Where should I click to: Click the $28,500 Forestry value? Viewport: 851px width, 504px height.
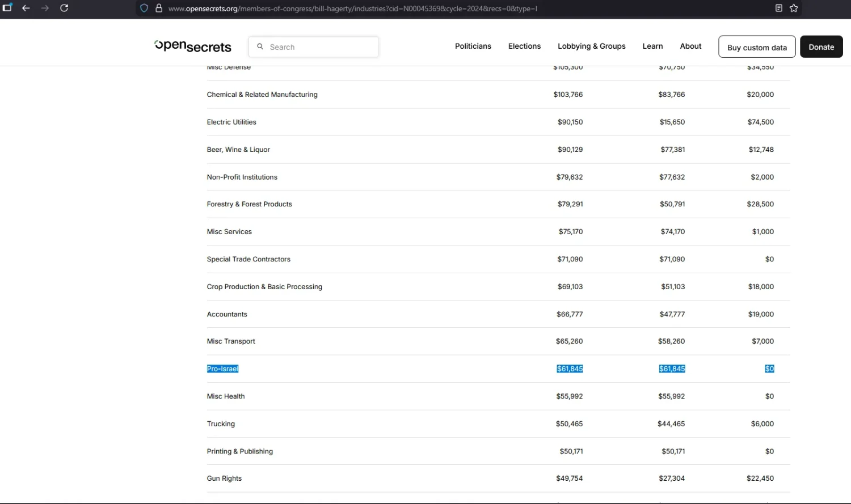tap(760, 204)
